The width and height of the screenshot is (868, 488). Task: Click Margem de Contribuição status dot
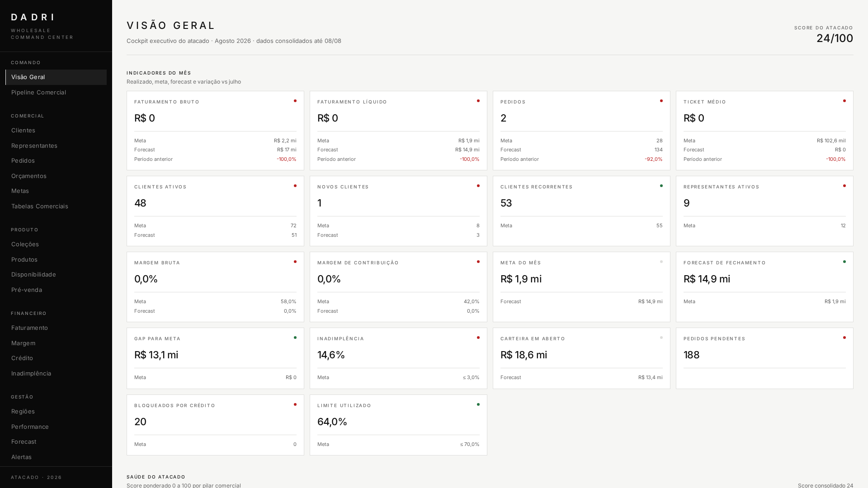(478, 262)
